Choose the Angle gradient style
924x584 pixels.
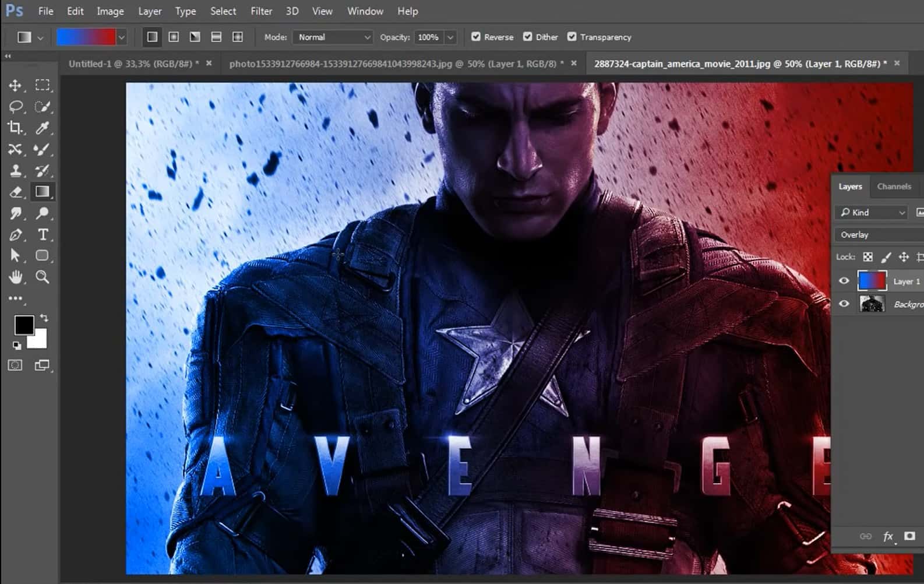tap(195, 37)
